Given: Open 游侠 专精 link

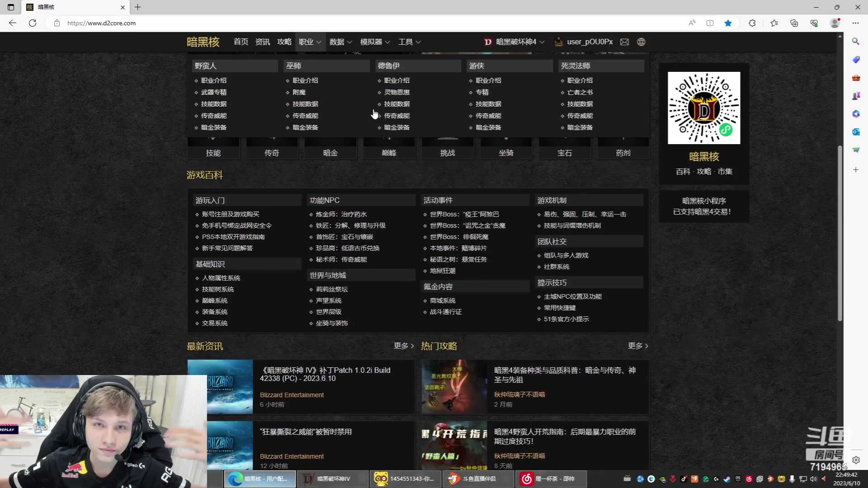Looking at the screenshot, I should 482,92.
